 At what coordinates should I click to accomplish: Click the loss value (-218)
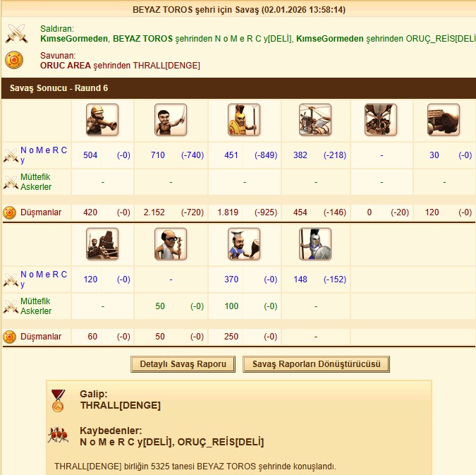pyautogui.click(x=335, y=155)
